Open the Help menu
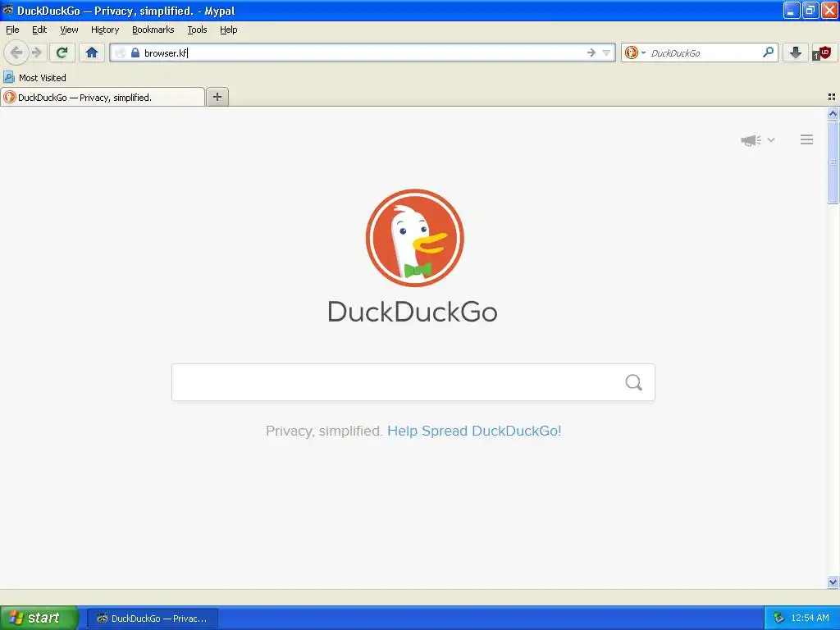Image resolution: width=840 pixels, height=630 pixels. [229, 30]
